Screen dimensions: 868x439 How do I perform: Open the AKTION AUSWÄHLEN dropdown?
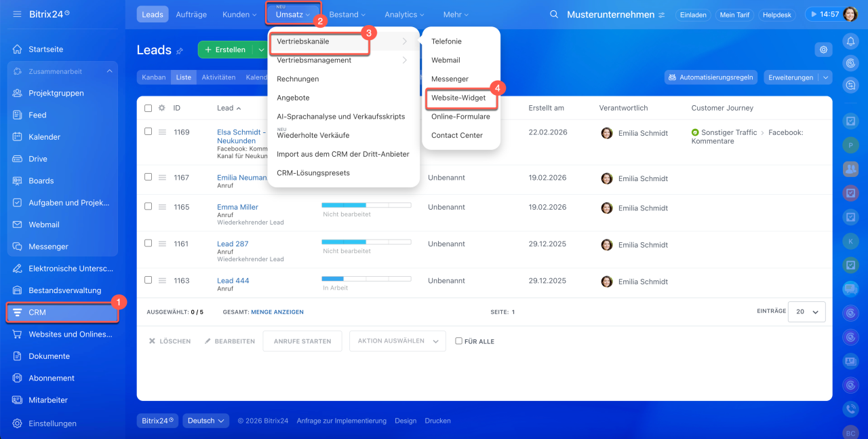click(397, 341)
